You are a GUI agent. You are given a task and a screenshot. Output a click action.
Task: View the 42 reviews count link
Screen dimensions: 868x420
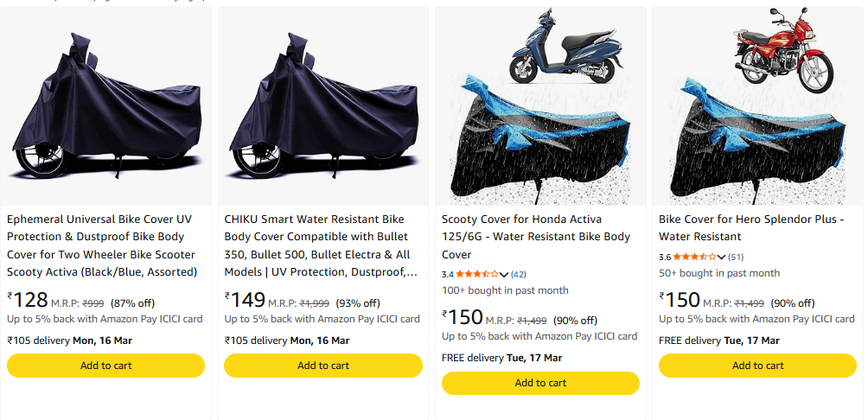(519, 274)
